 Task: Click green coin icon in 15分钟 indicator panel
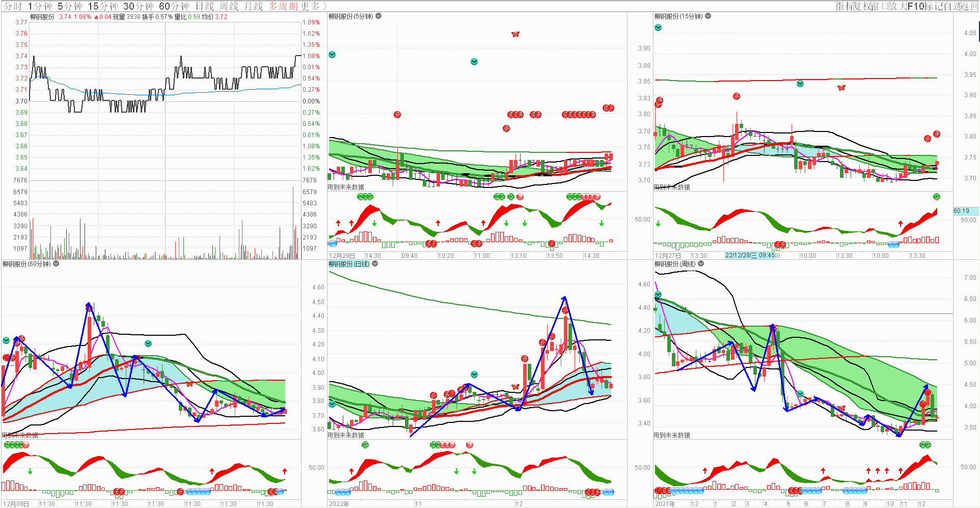click(937, 197)
